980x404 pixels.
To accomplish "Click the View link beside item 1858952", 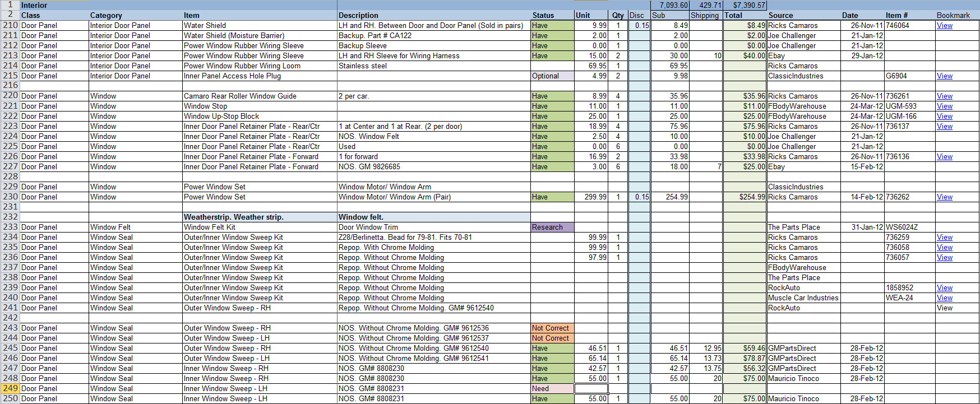I will coord(944,287).
